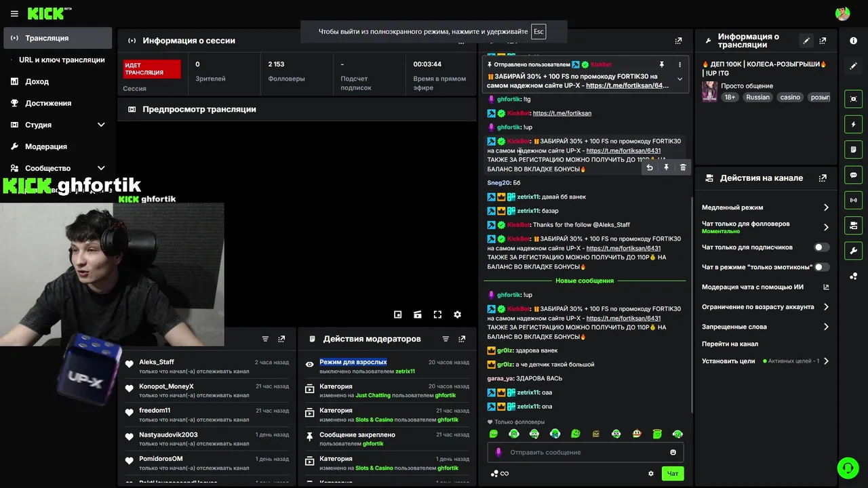The height and width of the screenshot is (488, 868).
Task: Open the t.me/fortiksan link in chat
Action: pyautogui.click(x=562, y=113)
